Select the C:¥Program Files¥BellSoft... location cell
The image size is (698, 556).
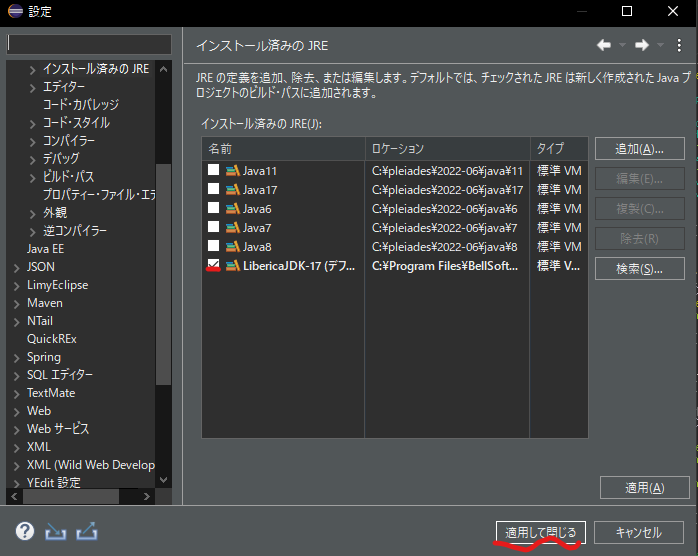tap(445, 266)
